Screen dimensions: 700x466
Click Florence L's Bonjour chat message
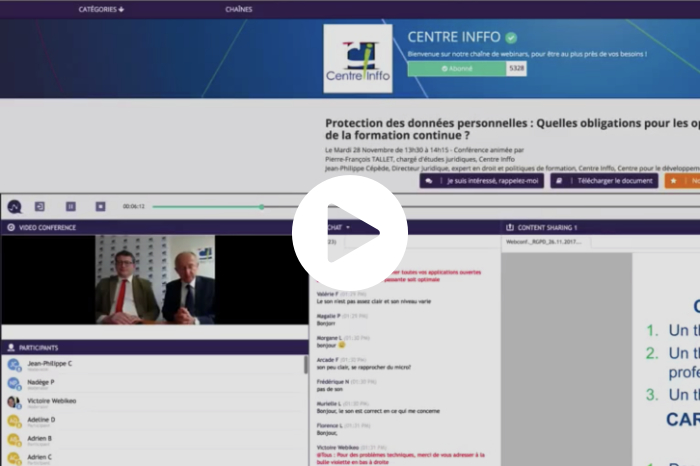[343, 429]
